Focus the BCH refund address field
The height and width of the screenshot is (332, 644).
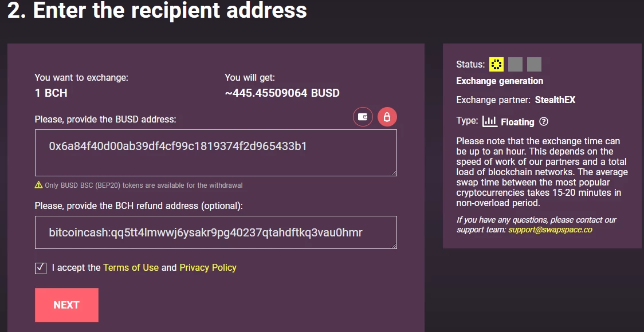tap(215, 232)
